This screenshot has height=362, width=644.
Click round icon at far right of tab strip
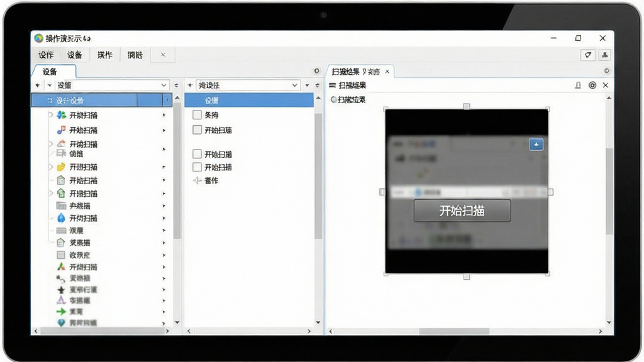[606, 70]
